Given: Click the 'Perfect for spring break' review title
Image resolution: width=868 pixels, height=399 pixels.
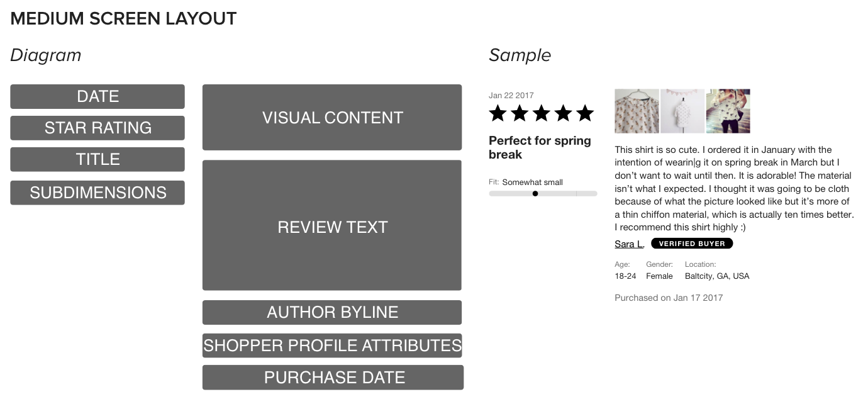Looking at the screenshot, I should pos(540,147).
